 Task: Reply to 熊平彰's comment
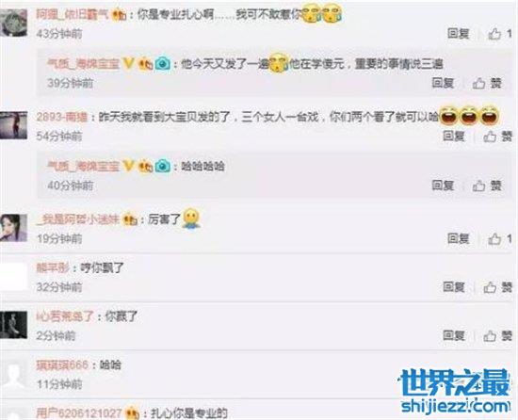[x=454, y=287]
